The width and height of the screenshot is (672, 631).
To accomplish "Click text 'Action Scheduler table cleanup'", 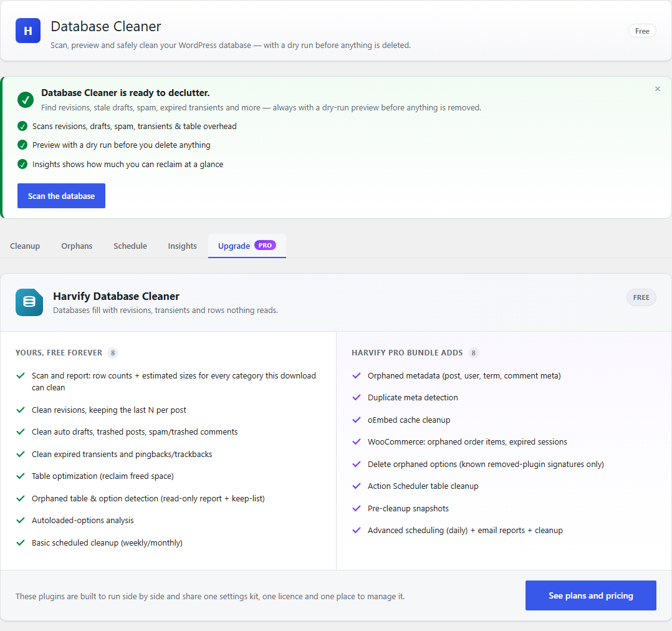I will (423, 486).
